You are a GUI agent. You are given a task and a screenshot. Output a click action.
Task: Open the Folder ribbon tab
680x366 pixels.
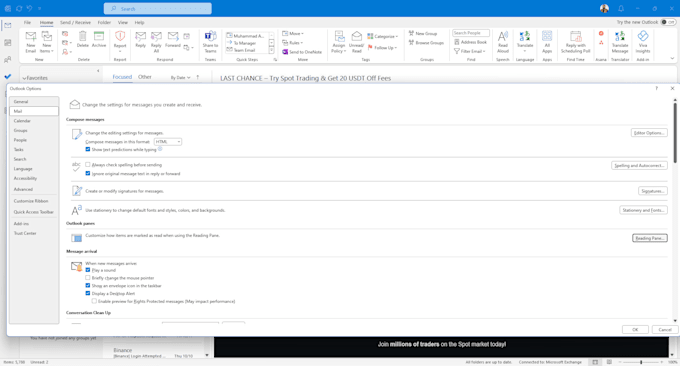pyautogui.click(x=104, y=23)
